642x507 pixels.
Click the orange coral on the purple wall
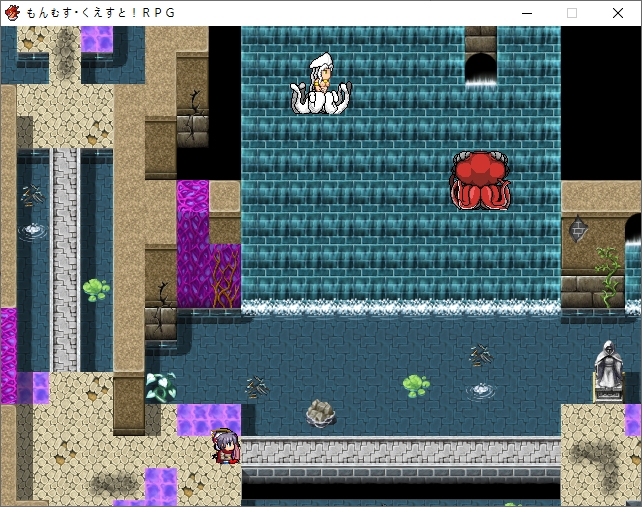226,278
